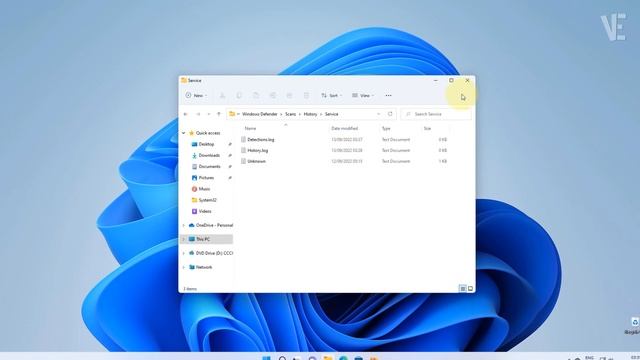Click the Paste clipboard icon
Viewport: 640px width, 360px height.
click(x=256, y=96)
